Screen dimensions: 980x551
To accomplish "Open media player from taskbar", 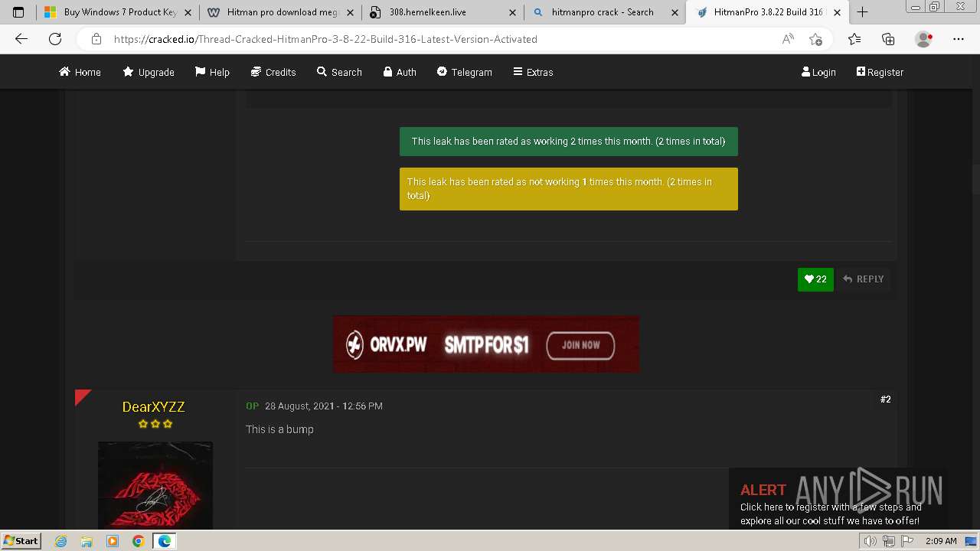I will (113, 541).
